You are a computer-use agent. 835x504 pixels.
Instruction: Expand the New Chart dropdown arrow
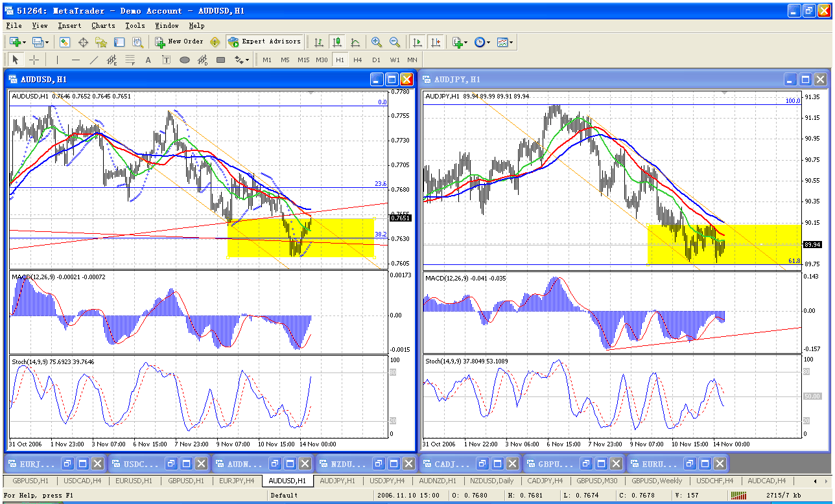[x=24, y=43]
